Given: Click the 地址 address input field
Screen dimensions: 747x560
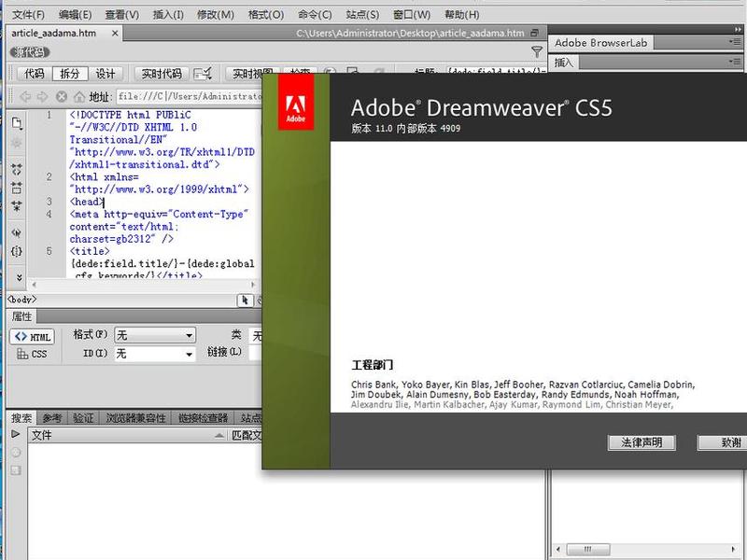Looking at the screenshot, I should 190,97.
